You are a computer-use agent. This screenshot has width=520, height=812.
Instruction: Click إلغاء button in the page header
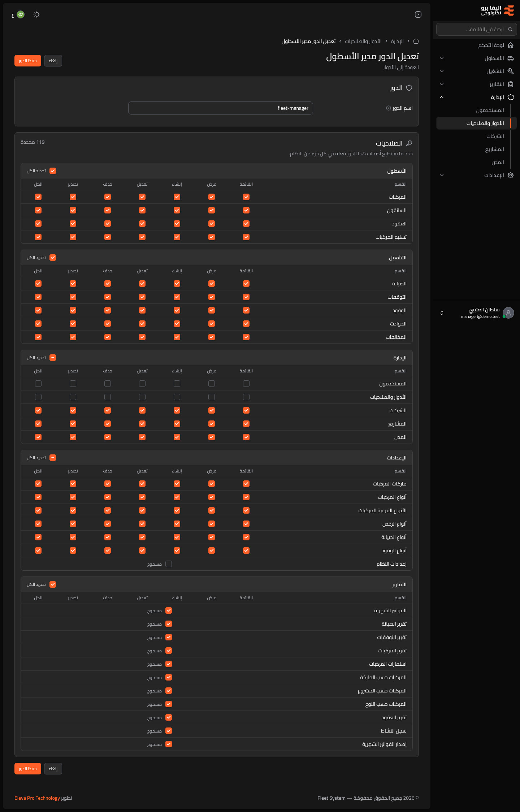53,61
